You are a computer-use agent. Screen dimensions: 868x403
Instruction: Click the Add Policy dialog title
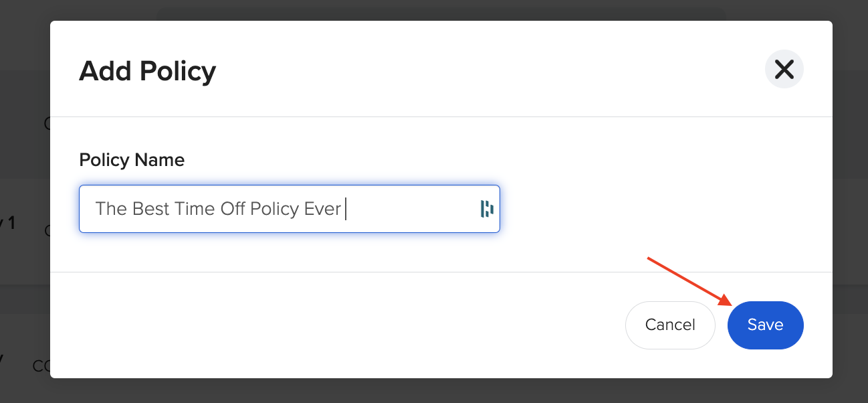pyautogui.click(x=147, y=70)
